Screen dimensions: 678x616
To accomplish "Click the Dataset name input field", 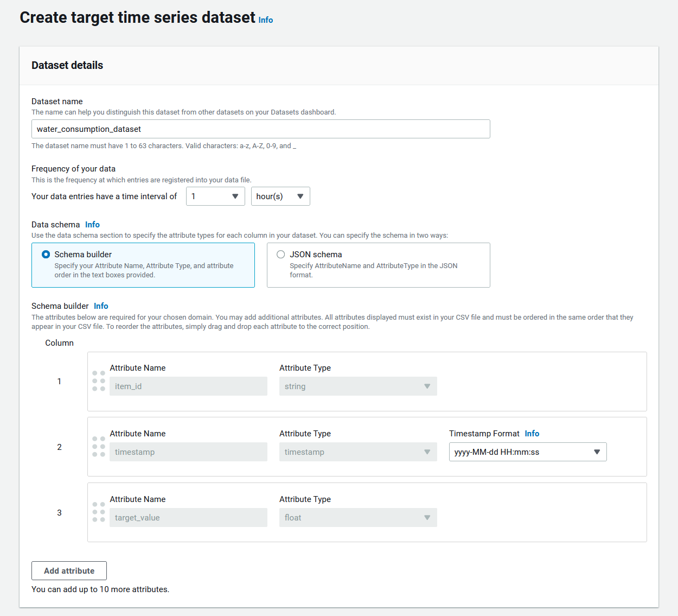I will click(x=260, y=129).
